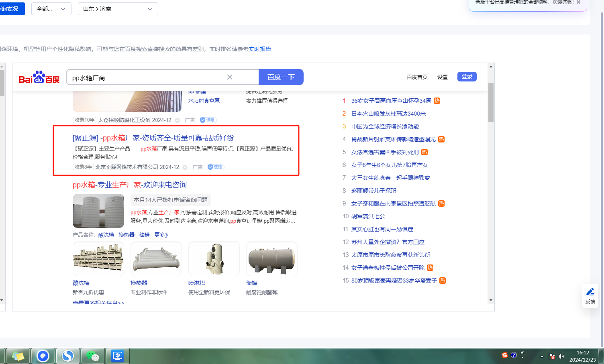Image resolution: width=604 pixels, height=364 pixels.
Task: Click the 本月14人已拨打电话咨询问题 label
Action: pos(171,200)
